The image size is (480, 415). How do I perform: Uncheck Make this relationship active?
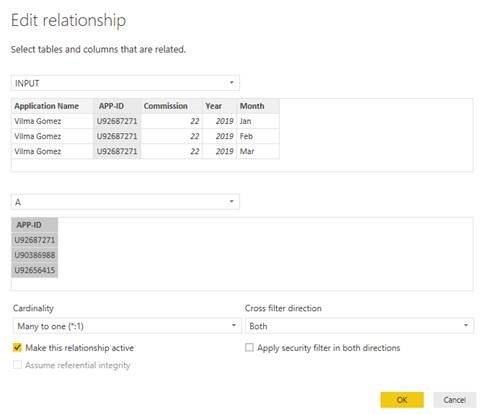[x=17, y=347]
